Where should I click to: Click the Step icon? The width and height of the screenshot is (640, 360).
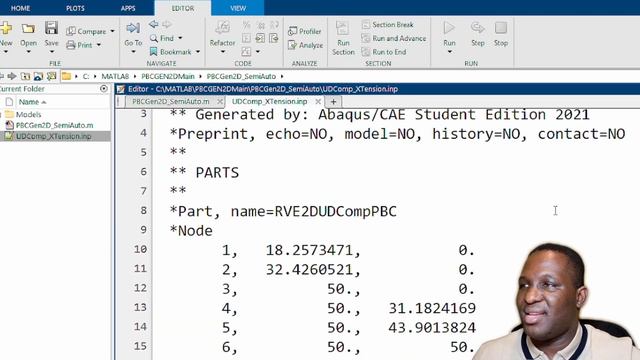coord(478,28)
